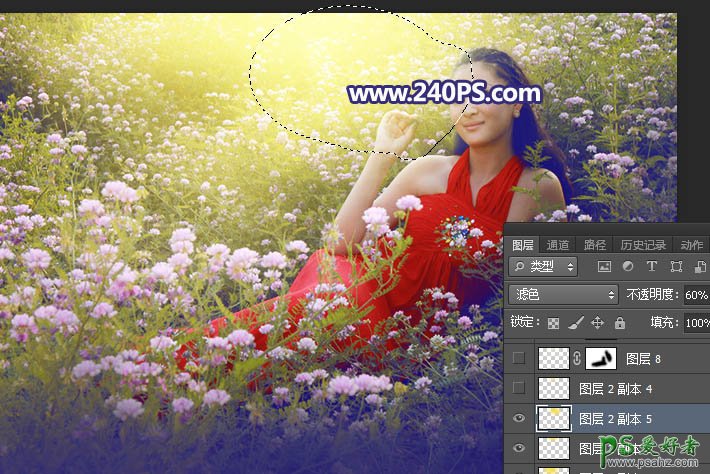The width and height of the screenshot is (710, 474).
Task: Open the 历史记录 tab
Action: pos(642,245)
